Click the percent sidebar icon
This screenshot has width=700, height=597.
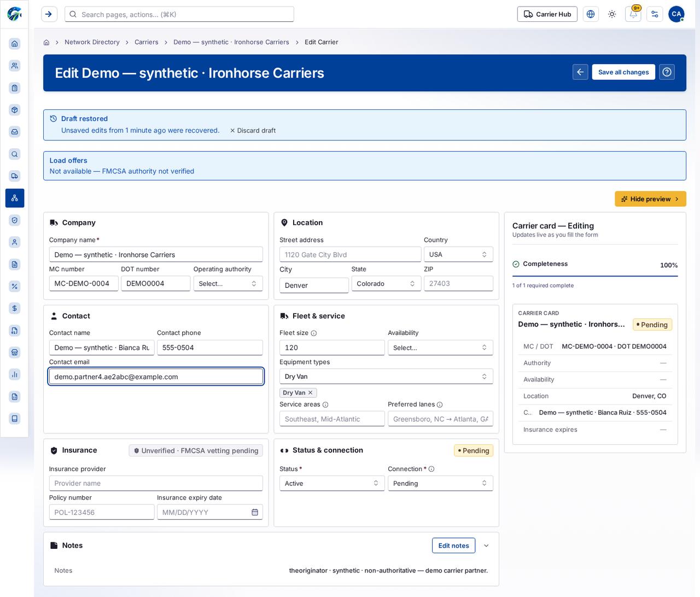coord(15,286)
